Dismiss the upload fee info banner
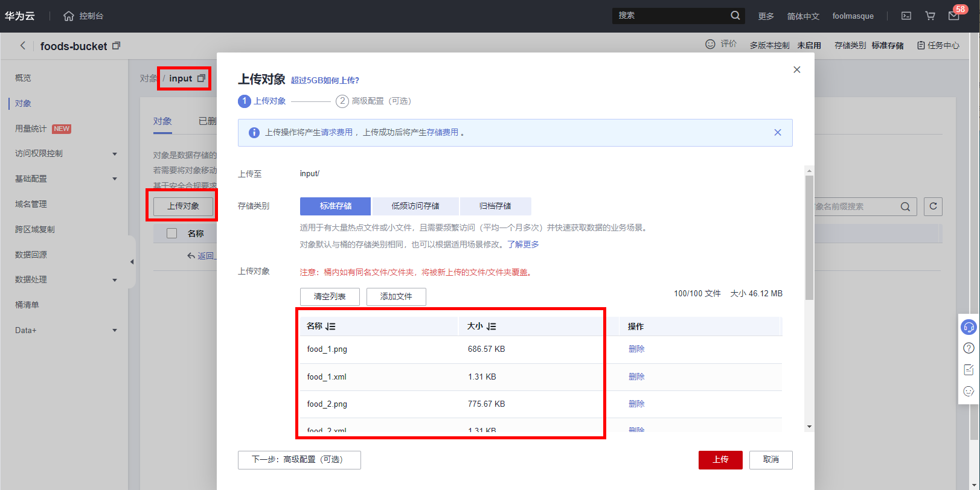 pos(778,133)
